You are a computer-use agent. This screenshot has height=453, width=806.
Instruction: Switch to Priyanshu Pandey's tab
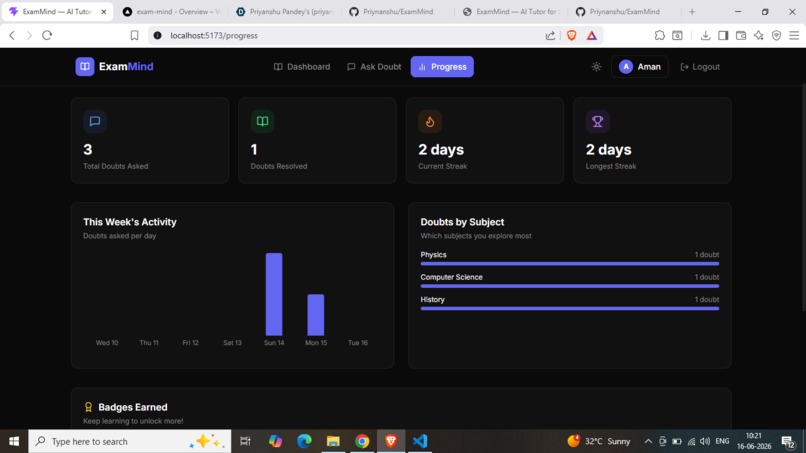[x=285, y=11]
